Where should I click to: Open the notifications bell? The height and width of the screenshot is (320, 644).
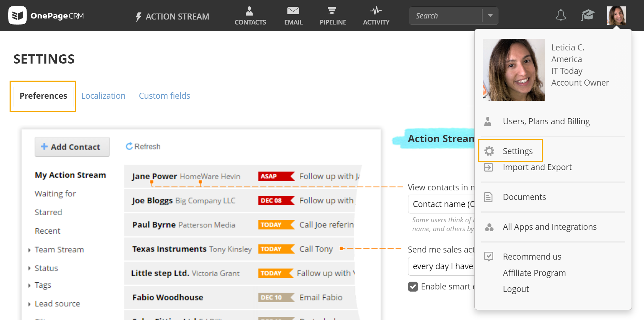tap(561, 15)
